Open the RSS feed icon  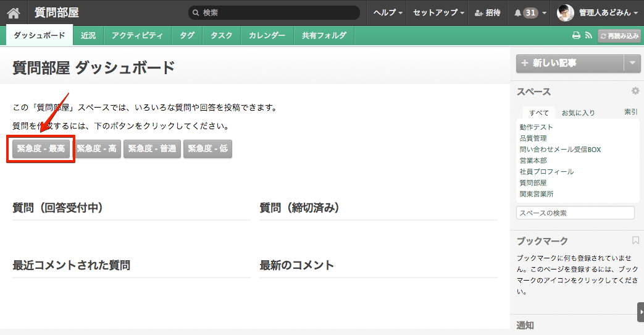588,36
